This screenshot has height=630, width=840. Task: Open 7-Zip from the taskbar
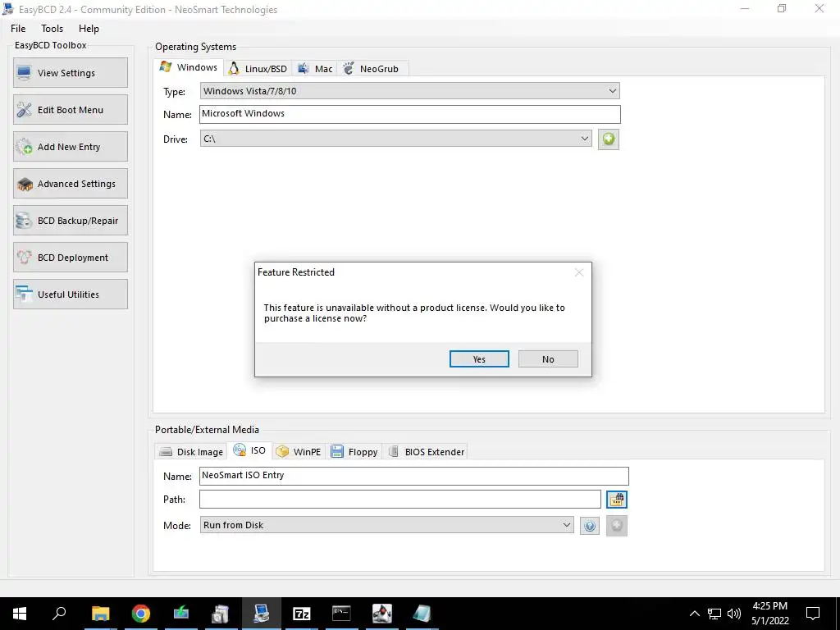tap(302, 614)
